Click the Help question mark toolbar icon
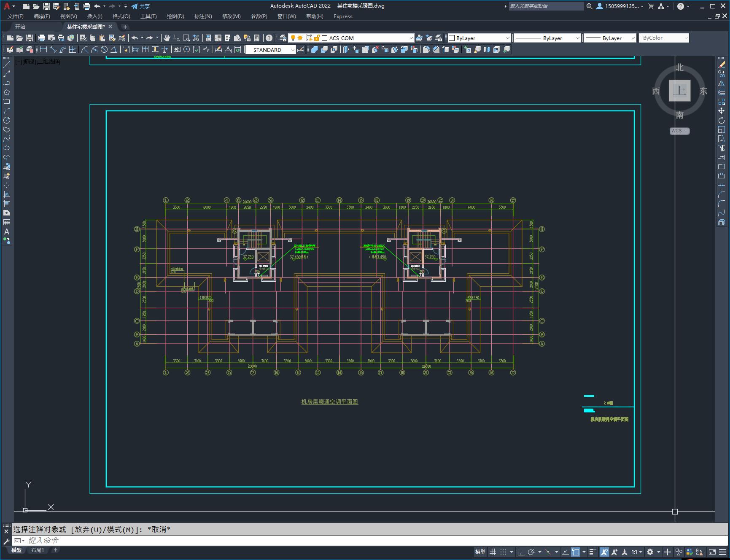This screenshot has height=560, width=730. coord(269,38)
